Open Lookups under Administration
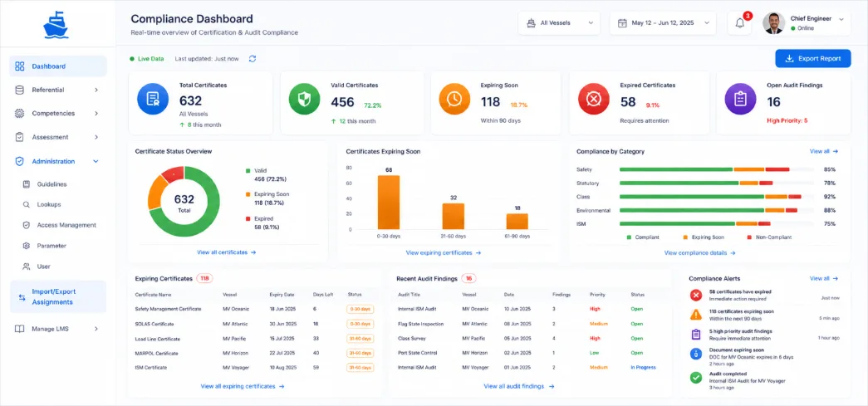The width and height of the screenshot is (868, 406). click(49, 204)
